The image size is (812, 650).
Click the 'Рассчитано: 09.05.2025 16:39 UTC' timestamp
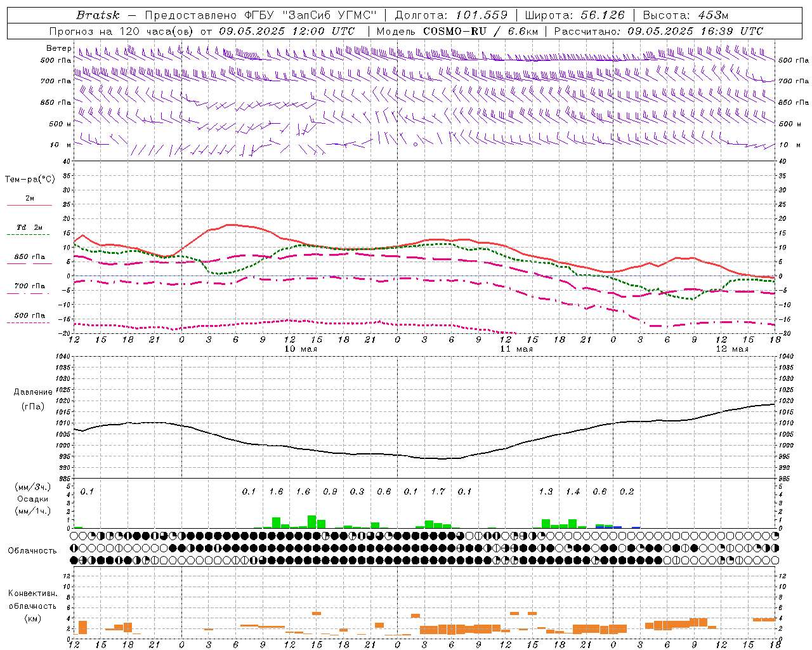(x=658, y=31)
